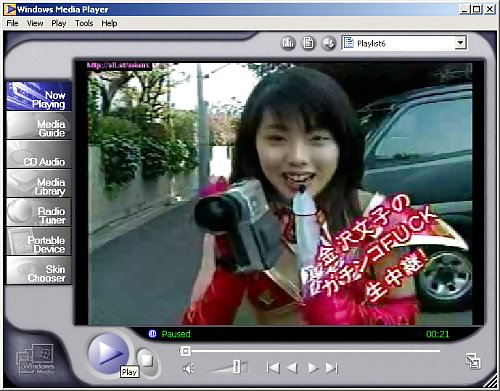The width and height of the screenshot is (500, 391).
Task: Toggle the playlist pane icon
Action: (308, 43)
